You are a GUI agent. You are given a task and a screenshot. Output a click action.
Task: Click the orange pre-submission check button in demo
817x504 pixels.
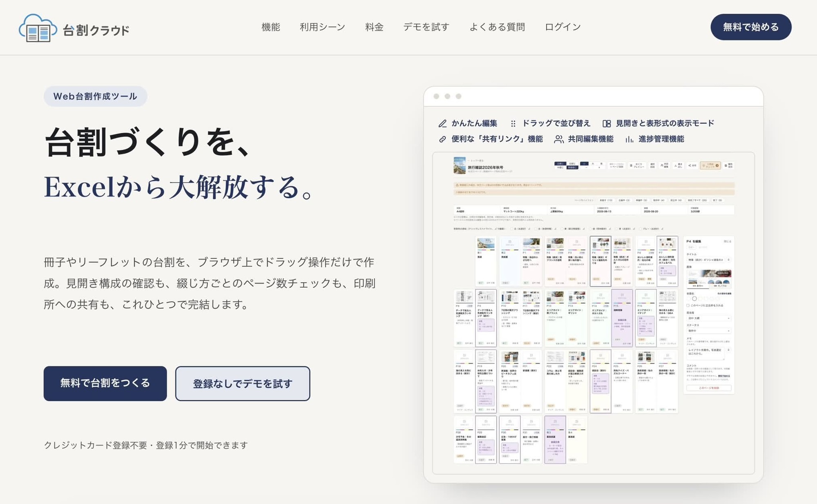[x=710, y=165]
